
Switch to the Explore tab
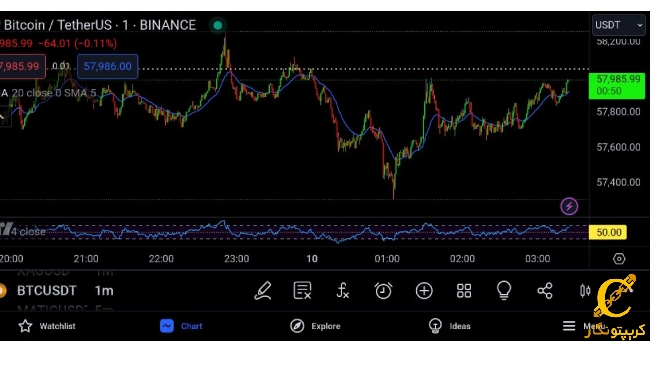(x=315, y=326)
